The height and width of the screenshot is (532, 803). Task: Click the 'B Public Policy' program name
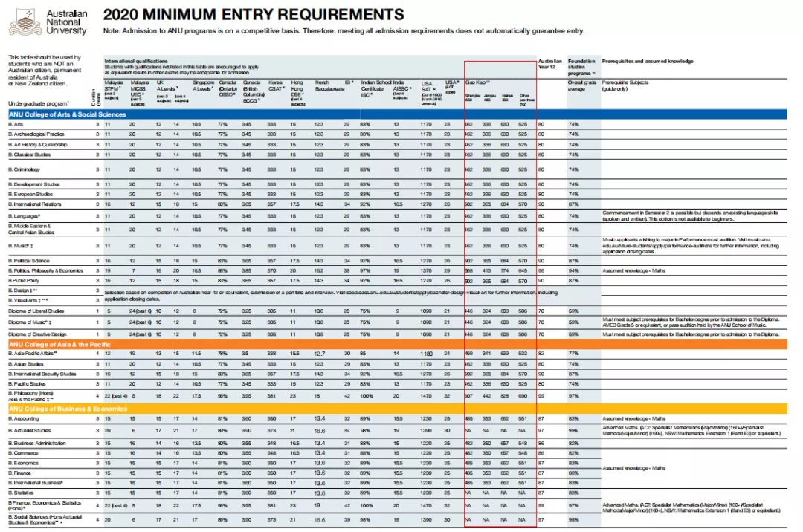click(24, 280)
